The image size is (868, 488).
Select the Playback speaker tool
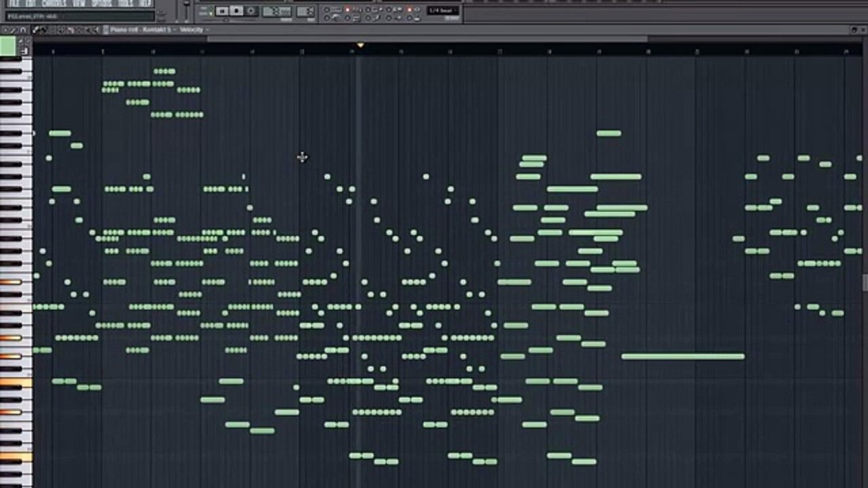pyautogui.click(x=96, y=30)
